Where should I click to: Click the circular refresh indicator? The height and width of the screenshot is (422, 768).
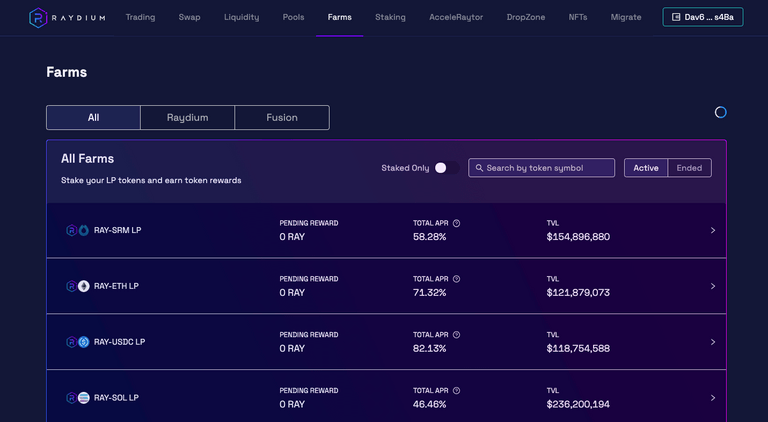point(720,113)
